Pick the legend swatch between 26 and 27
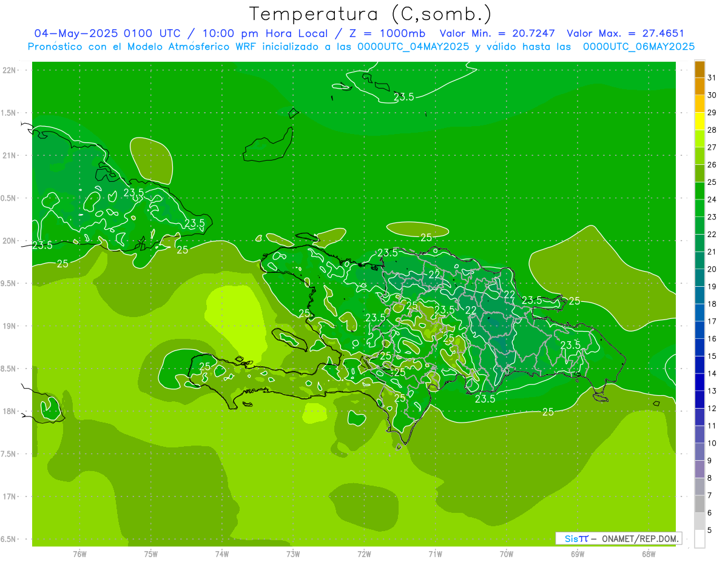This screenshot has width=728, height=562. 699,156
